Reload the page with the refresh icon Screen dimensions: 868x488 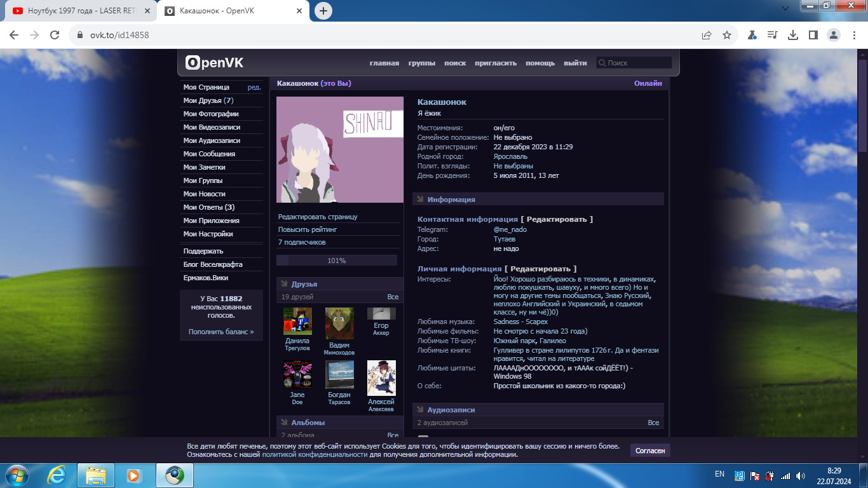55,35
